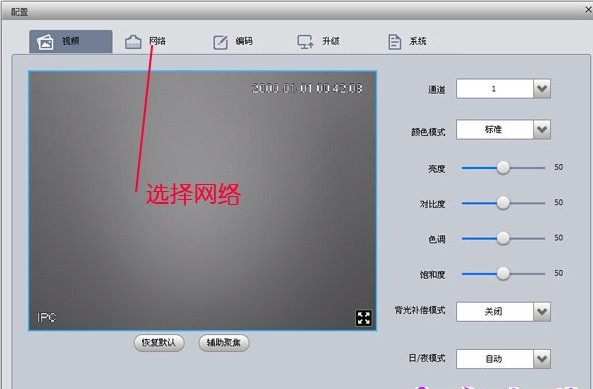The height and width of the screenshot is (389, 593).
Task: Click the video preview timestamp 2000-01-01
Action: (307, 88)
